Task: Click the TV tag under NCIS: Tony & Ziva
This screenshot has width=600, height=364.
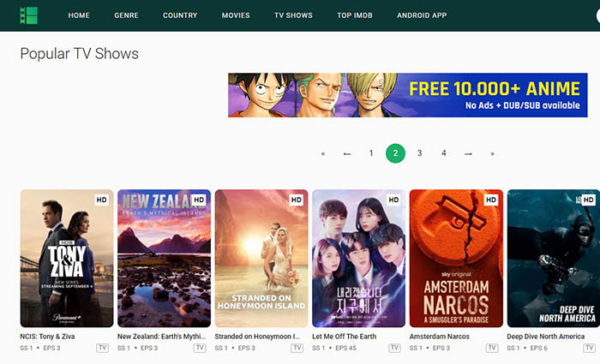Action: [x=102, y=348]
